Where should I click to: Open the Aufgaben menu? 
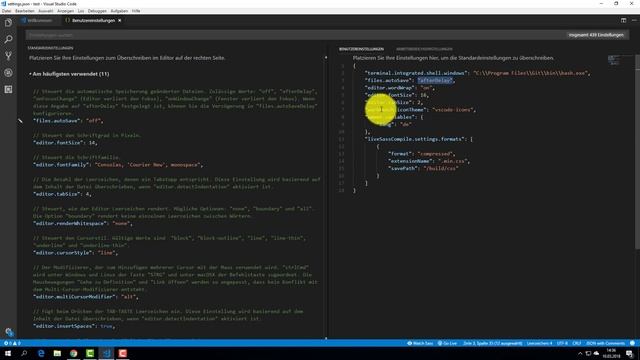click(119, 11)
